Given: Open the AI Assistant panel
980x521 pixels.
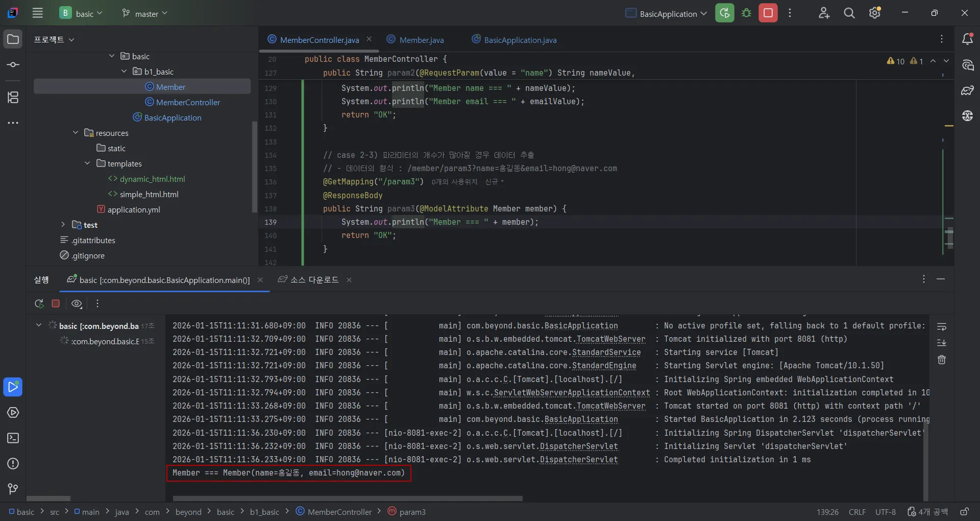Looking at the screenshot, I should click(967, 65).
